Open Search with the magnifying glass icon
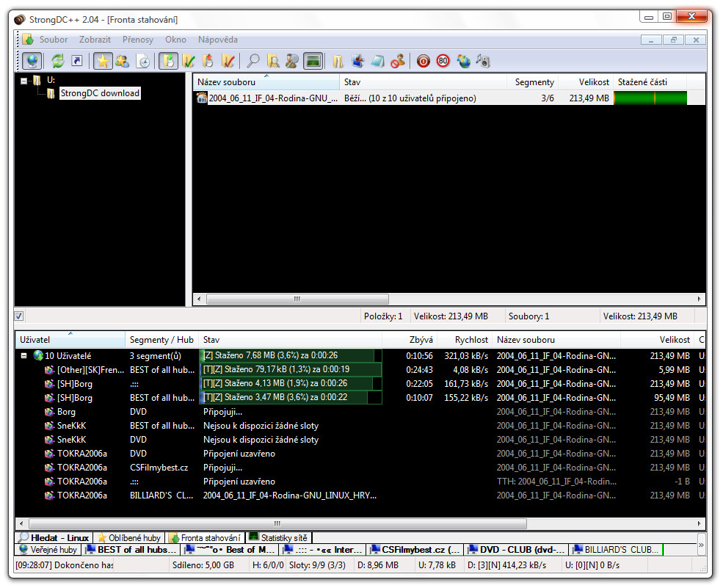The image size is (723, 588). click(252, 61)
